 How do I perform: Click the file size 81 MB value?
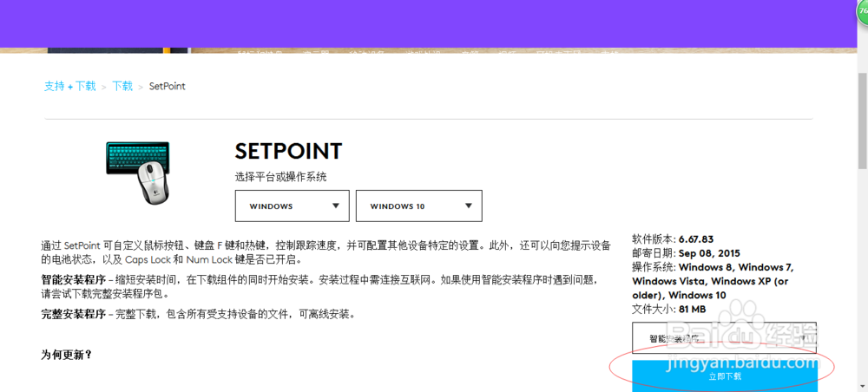(x=692, y=309)
